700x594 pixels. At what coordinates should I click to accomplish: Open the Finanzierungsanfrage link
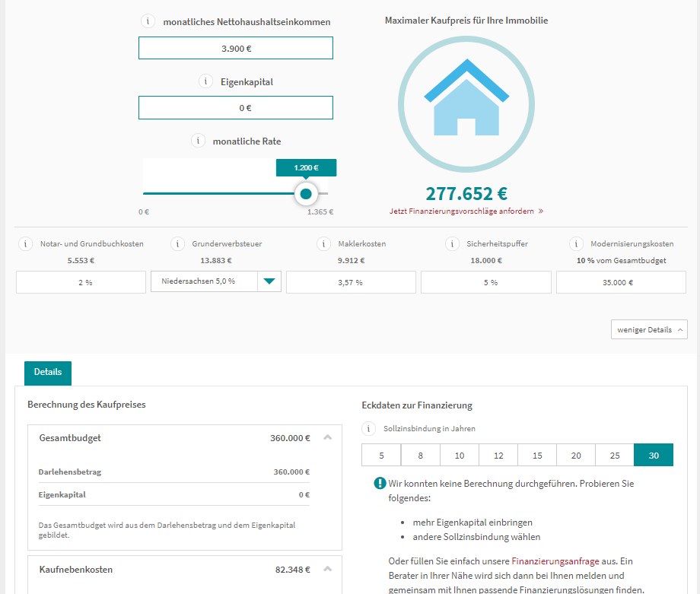point(555,561)
